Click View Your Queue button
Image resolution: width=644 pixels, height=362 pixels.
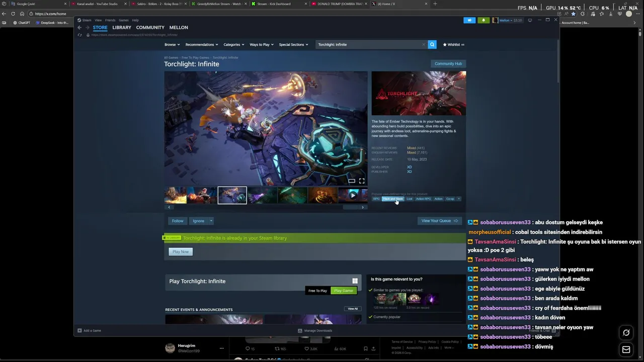tap(440, 221)
